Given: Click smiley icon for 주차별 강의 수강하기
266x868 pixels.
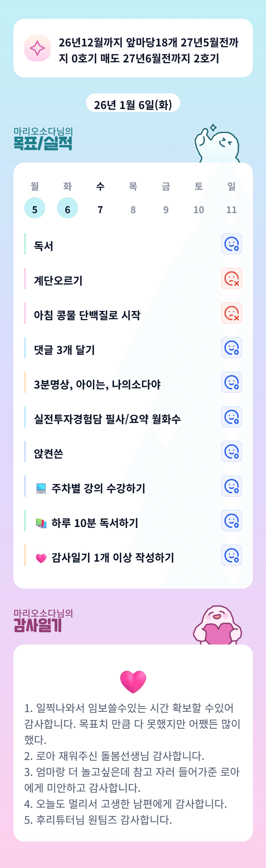Looking at the screenshot, I should [231, 486].
